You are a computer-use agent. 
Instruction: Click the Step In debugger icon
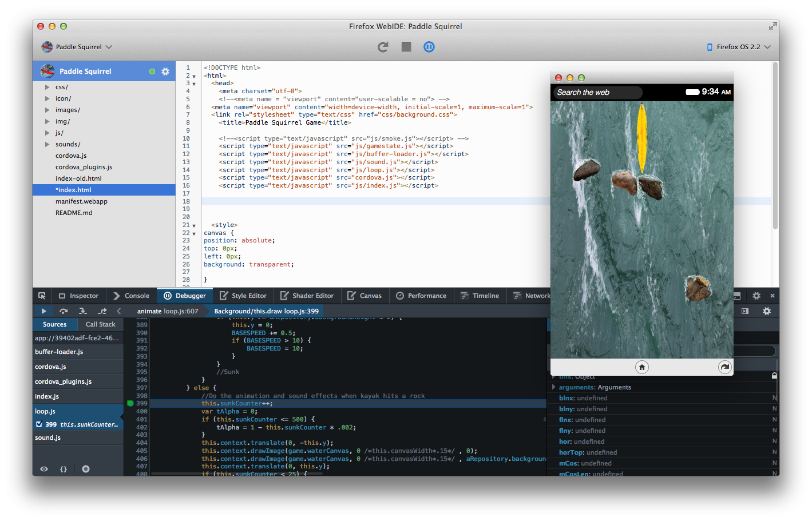click(x=83, y=311)
